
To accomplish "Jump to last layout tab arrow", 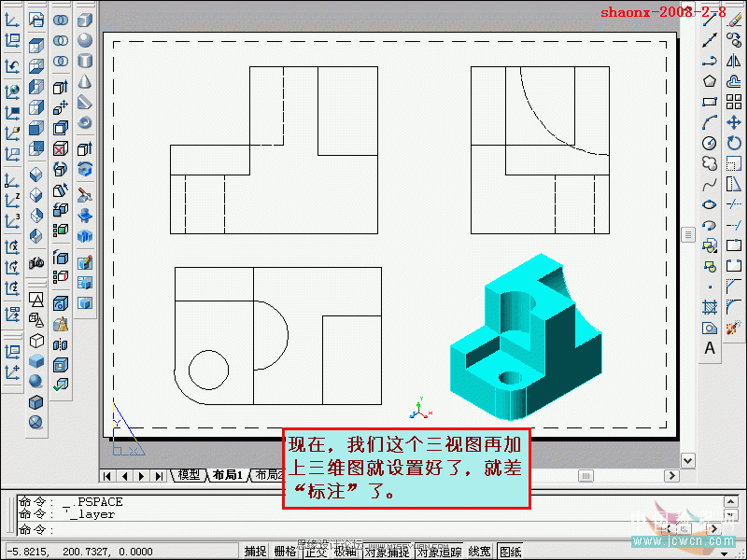I will point(159,476).
